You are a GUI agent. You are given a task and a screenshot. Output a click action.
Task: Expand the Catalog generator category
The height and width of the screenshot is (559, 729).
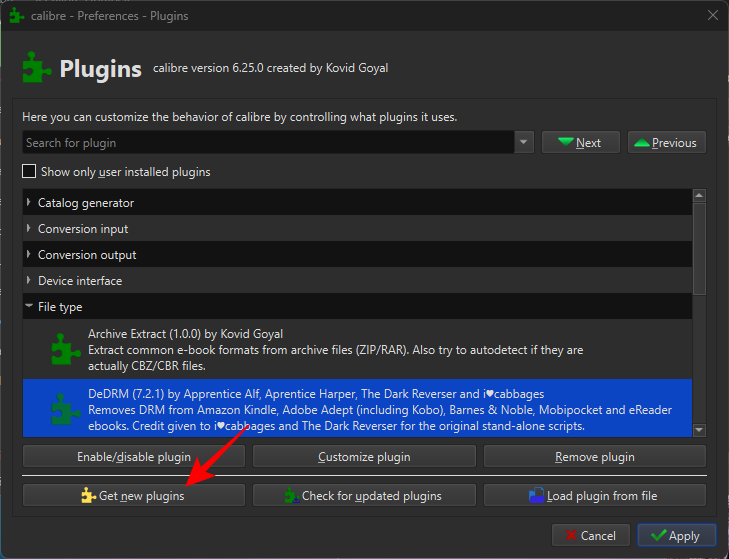(x=28, y=203)
